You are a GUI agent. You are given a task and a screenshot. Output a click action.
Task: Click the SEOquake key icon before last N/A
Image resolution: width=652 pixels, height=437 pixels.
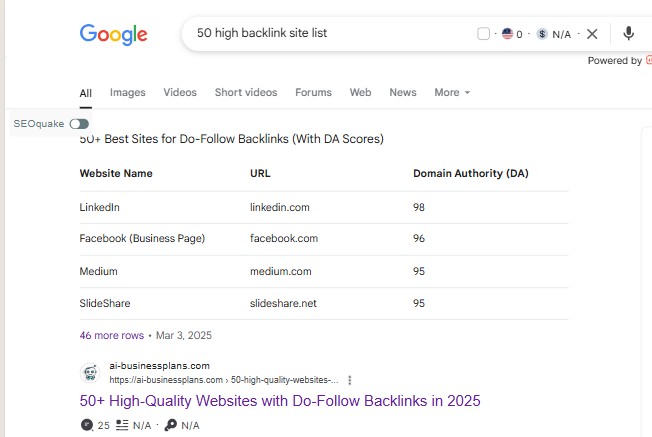pyautogui.click(x=170, y=425)
